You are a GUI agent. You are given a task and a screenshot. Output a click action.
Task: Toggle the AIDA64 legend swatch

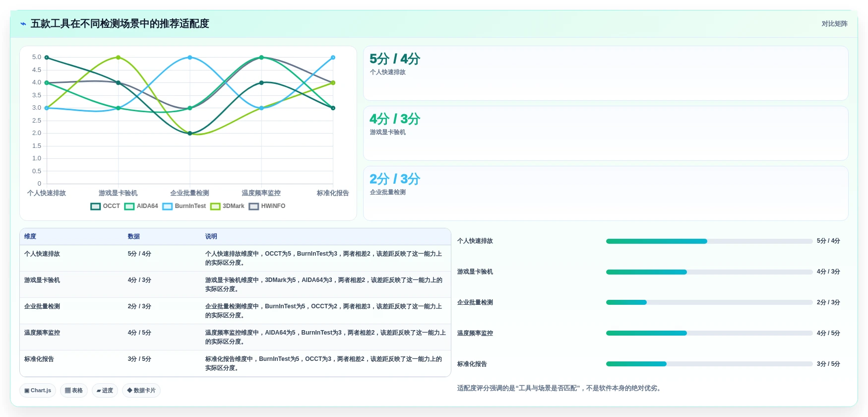(x=129, y=207)
